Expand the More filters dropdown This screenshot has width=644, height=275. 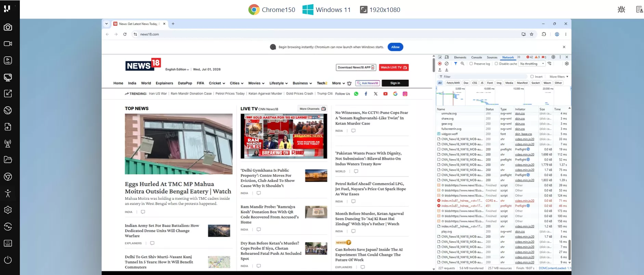[x=559, y=77]
